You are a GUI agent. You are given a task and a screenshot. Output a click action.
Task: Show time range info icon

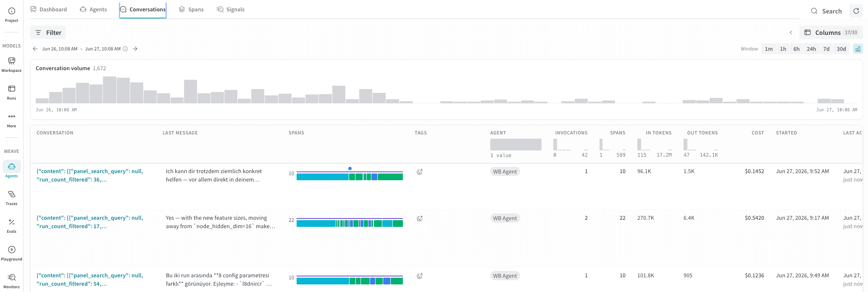tap(125, 49)
